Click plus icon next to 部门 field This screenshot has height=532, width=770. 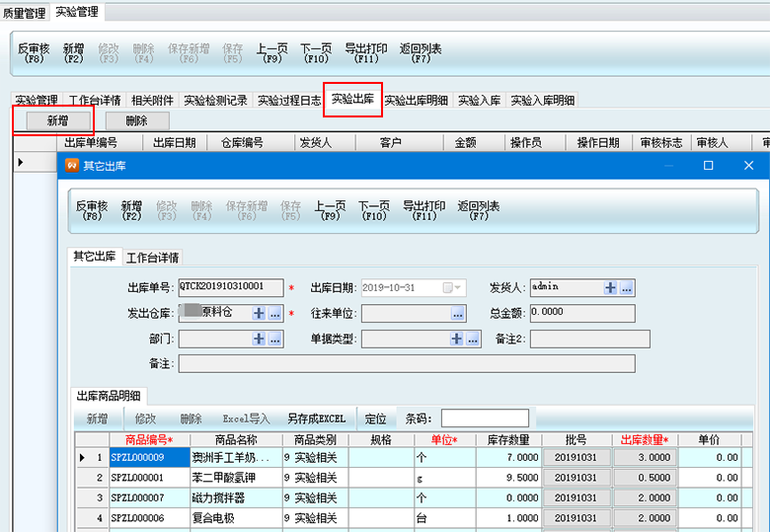260,339
